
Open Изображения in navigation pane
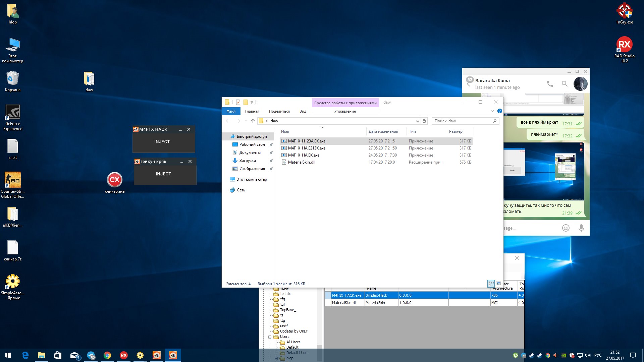pyautogui.click(x=252, y=169)
